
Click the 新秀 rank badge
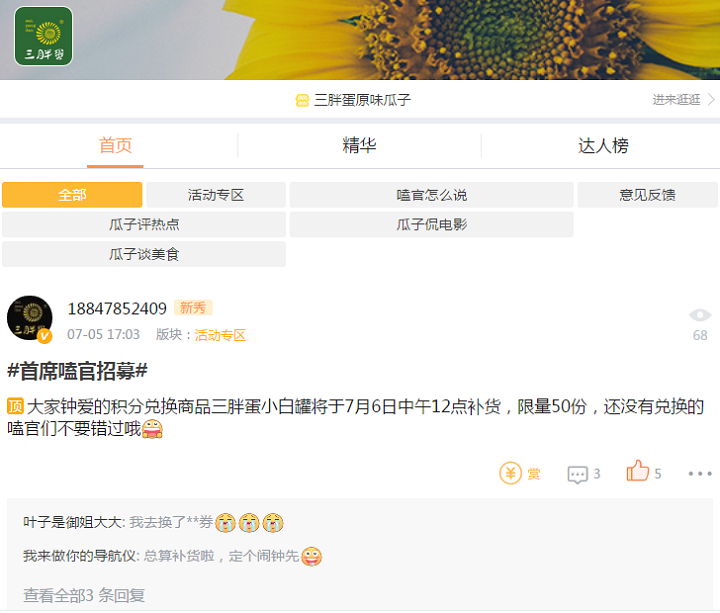(193, 308)
